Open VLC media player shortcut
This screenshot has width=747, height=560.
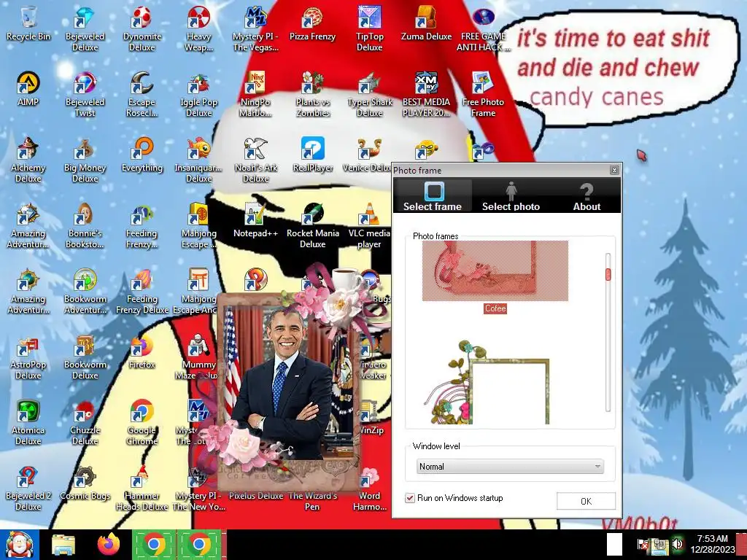(369, 226)
